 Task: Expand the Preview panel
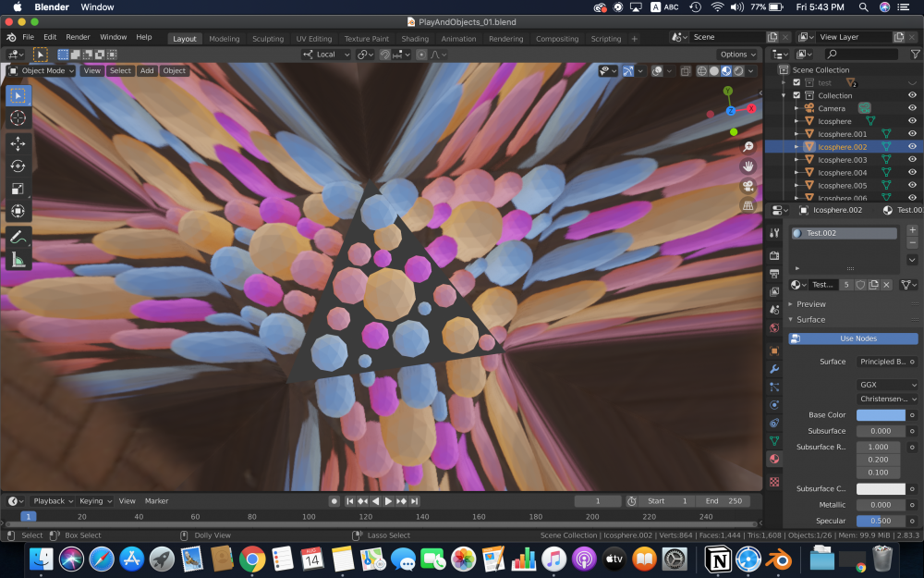point(811,304)
